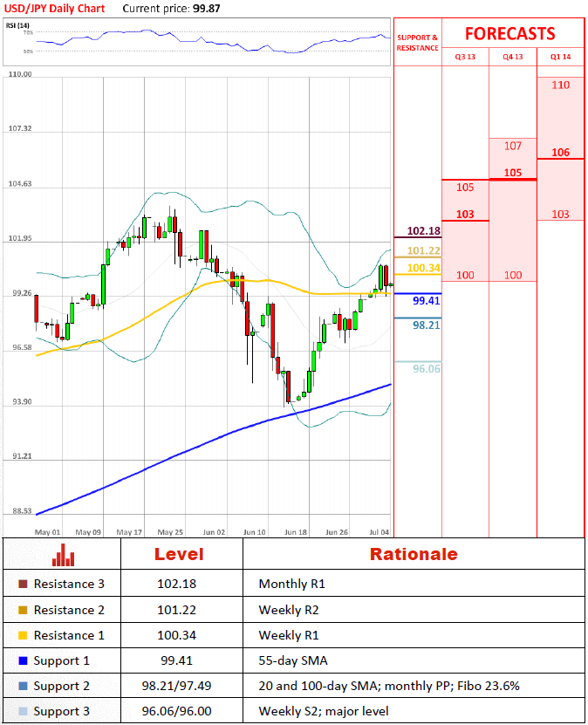This screenshot has height=725, width=588.
Task: Click the current price value 99.87
Action: (x=206, y=9)
